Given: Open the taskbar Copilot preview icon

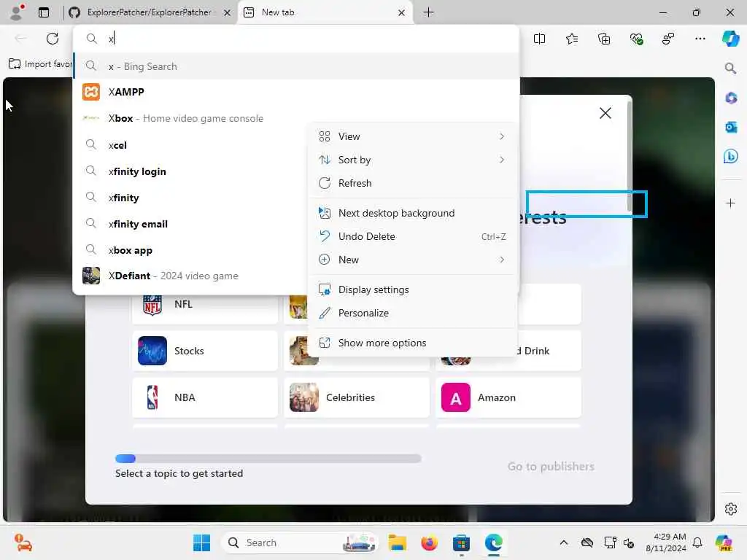Looking at the screenshot, I should pos(723,542).
